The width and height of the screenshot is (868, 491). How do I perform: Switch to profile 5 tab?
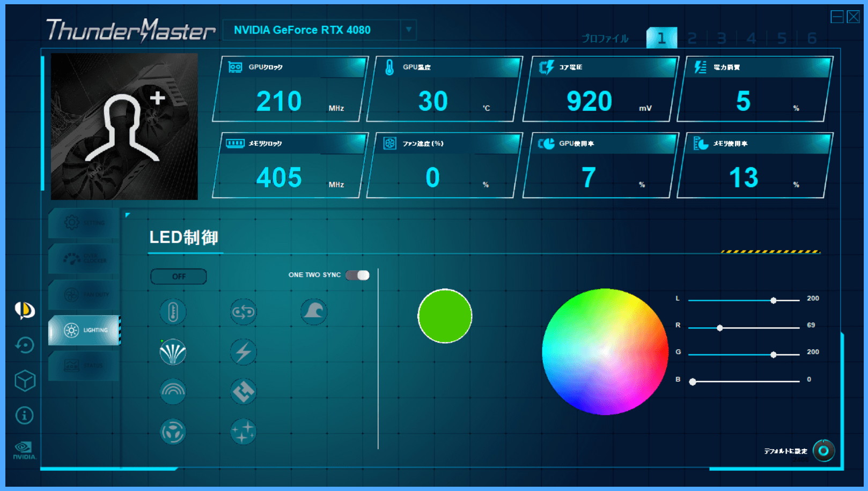[x=782, y=38]
